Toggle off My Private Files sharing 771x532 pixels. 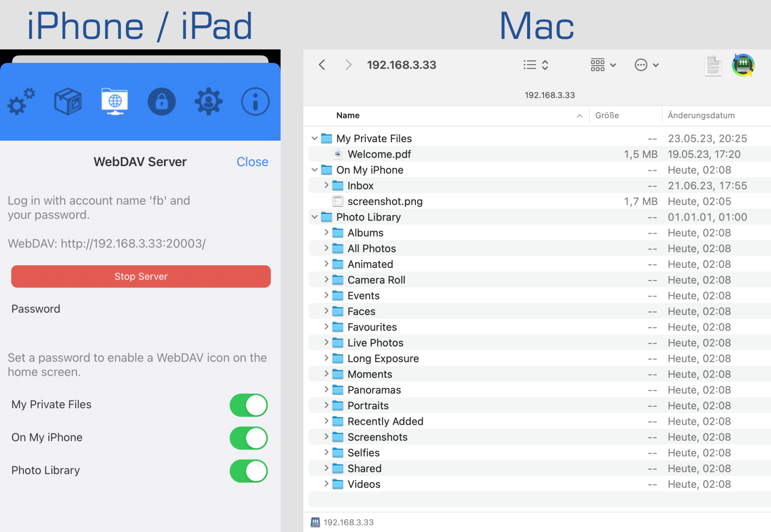(x=249, y=405)
